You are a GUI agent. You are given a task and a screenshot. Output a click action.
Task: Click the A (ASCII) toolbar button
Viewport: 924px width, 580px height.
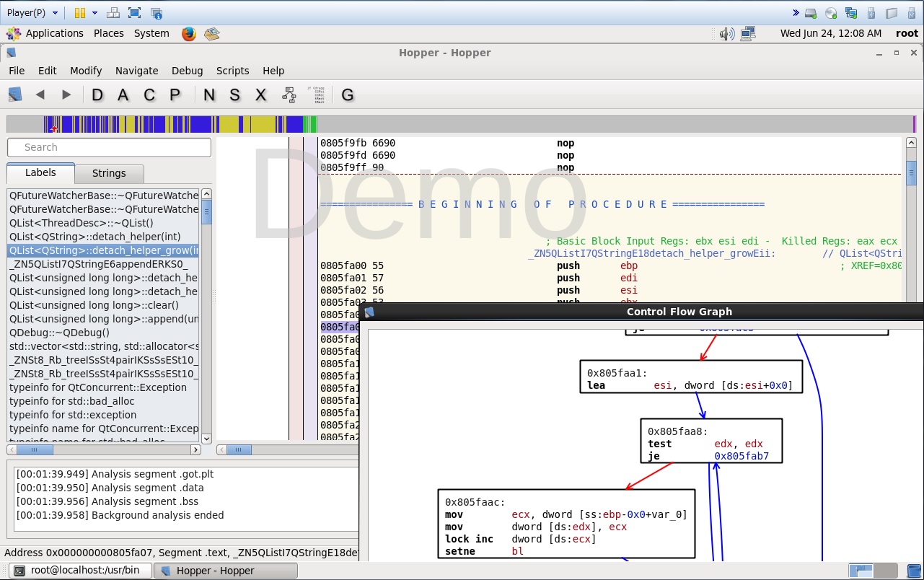pos(123,95)
